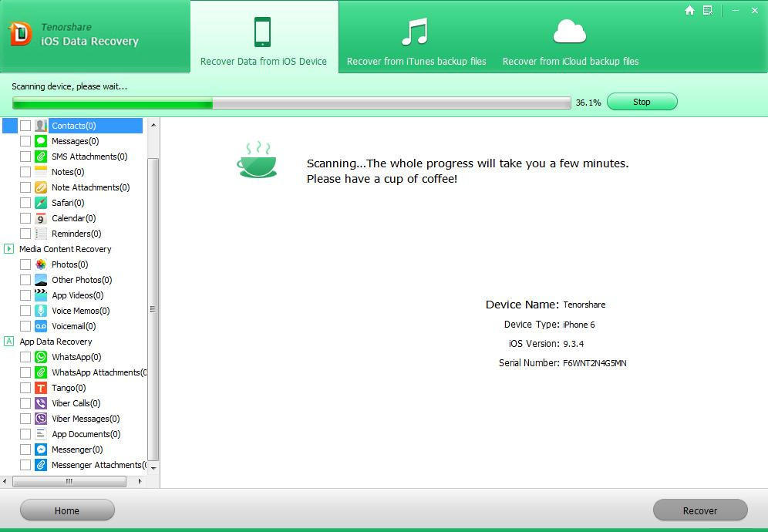768x532 pixels.
Task: Click the SMS Attachments paperclip icon
Action: [41, 157]
